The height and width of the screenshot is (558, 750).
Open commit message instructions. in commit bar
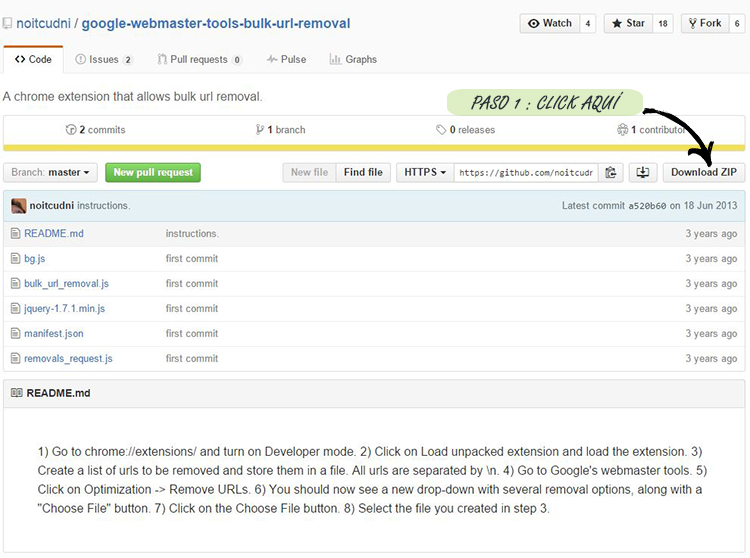(x=104, y=206)
